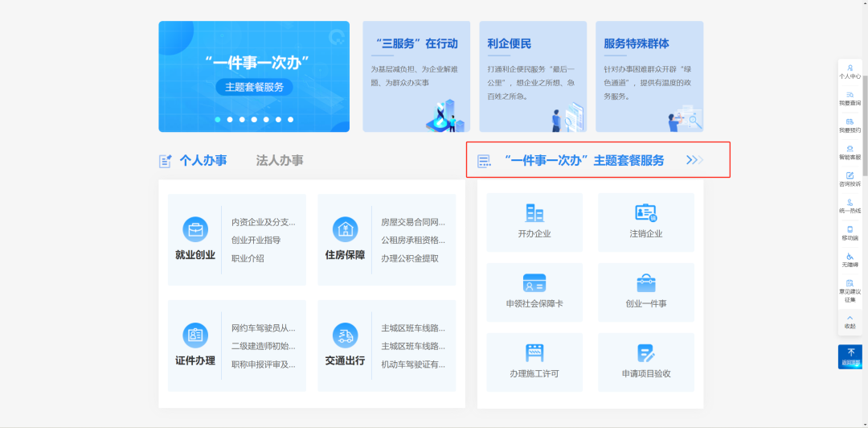The image size is (868, 428).
Task: Enable 无障碍 accessibility mode icon
Action: tap(850, 256)
